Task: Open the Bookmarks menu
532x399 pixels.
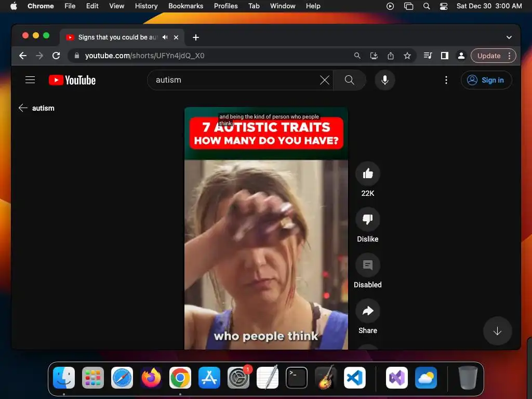Action: [185, 6]
